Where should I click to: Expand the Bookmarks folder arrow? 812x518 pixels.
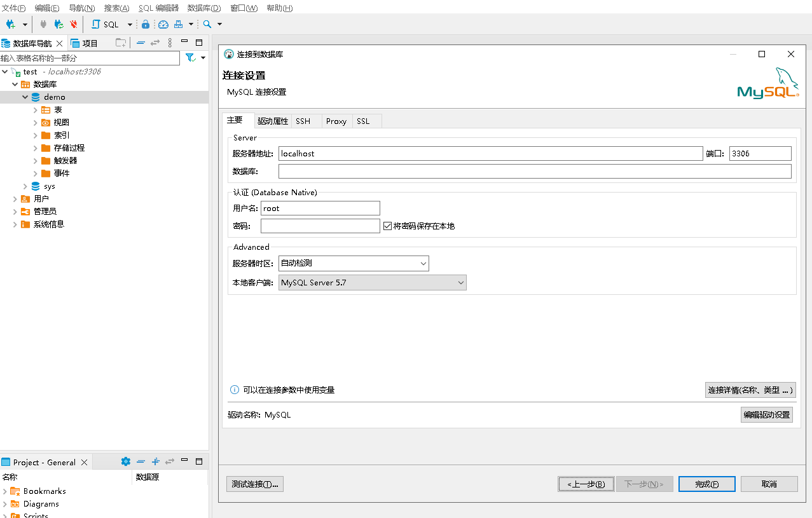(x=5, y=491)
